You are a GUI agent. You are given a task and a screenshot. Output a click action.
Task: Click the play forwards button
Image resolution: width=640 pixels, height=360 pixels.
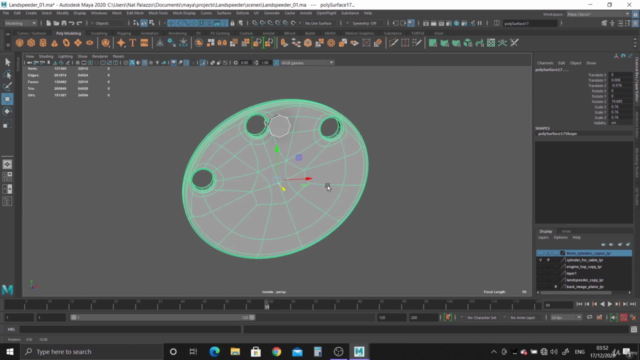tap(610, 304)
